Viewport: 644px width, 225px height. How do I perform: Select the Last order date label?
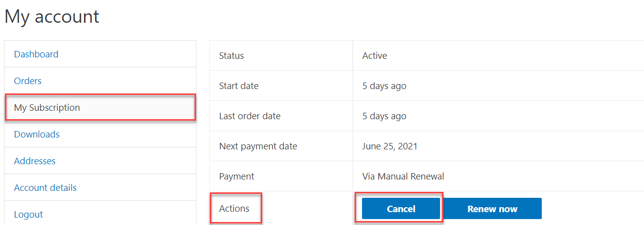tap(250, 116)
